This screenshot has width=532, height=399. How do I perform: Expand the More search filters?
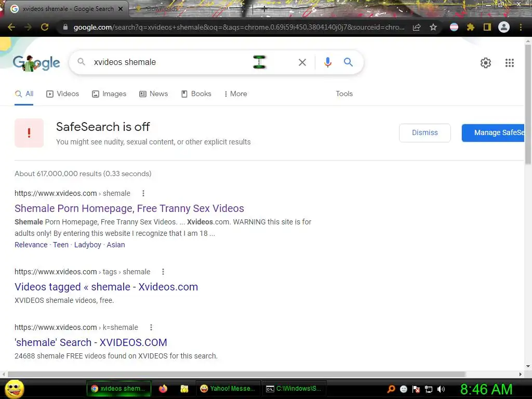click(236, 94)
